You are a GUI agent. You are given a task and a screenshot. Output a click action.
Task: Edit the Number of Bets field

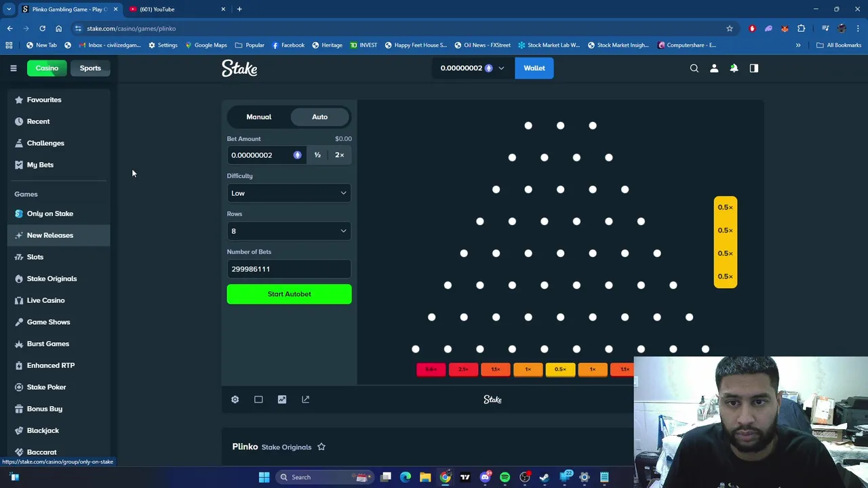point(289,269)
